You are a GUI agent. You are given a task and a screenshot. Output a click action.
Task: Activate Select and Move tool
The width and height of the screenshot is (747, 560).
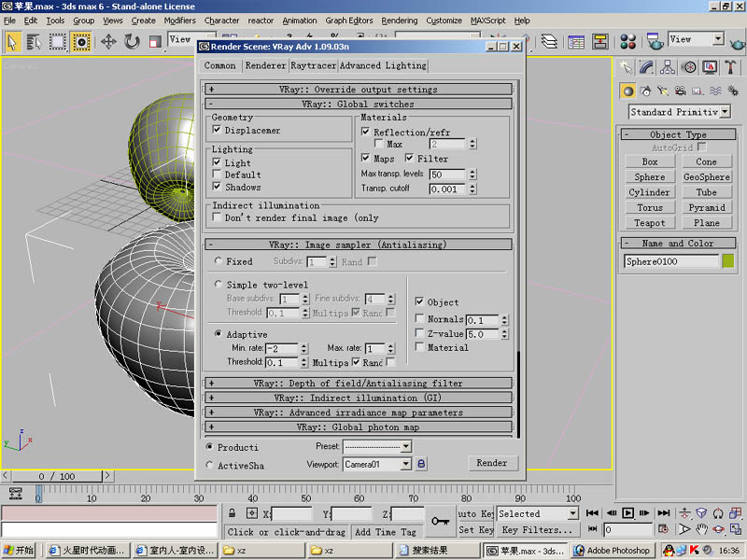108,42
